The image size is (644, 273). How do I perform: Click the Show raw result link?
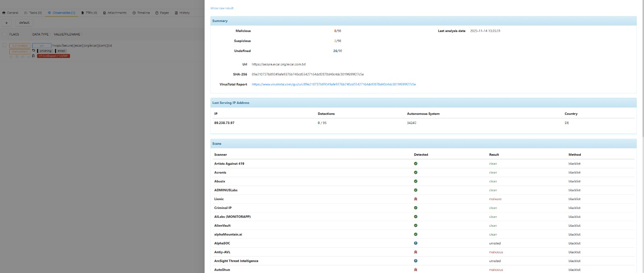222,8
